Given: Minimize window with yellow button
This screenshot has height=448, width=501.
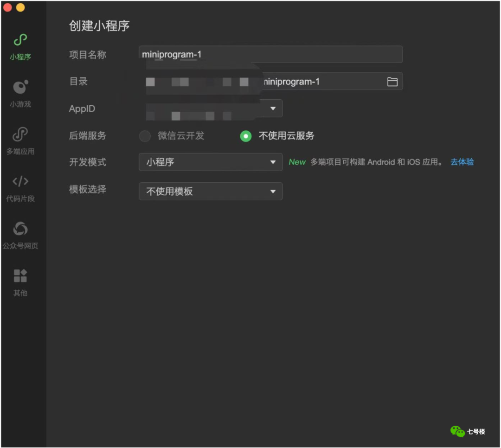Looking at the screenshot, I should (20, 7).
